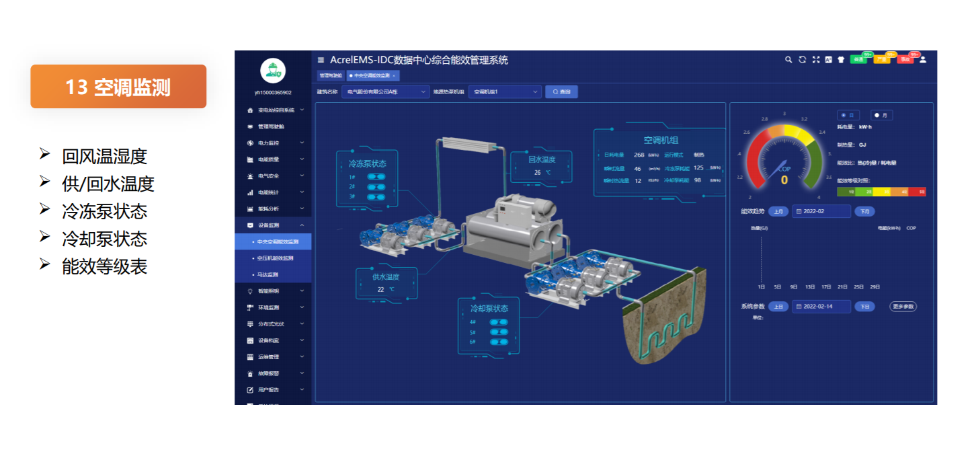Expand 电能统计 chevron
This screenshot has height=458, width=980.
[x=302, y=192]
